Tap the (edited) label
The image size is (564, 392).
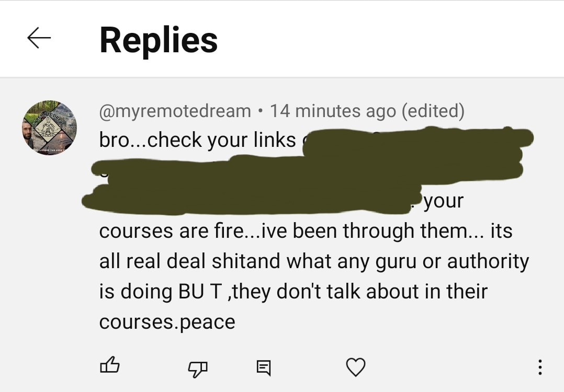pos(433,111)
